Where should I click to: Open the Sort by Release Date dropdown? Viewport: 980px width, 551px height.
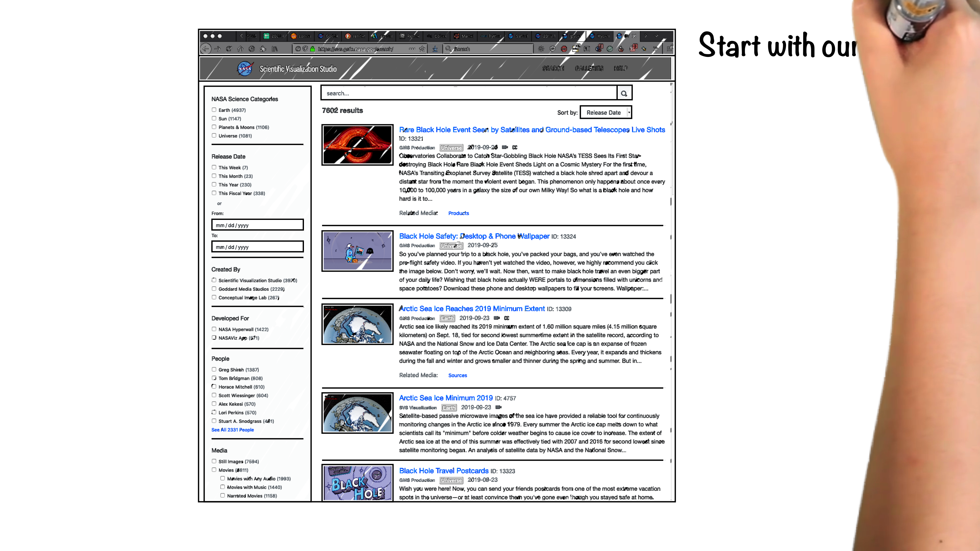[x=606, y=112]
